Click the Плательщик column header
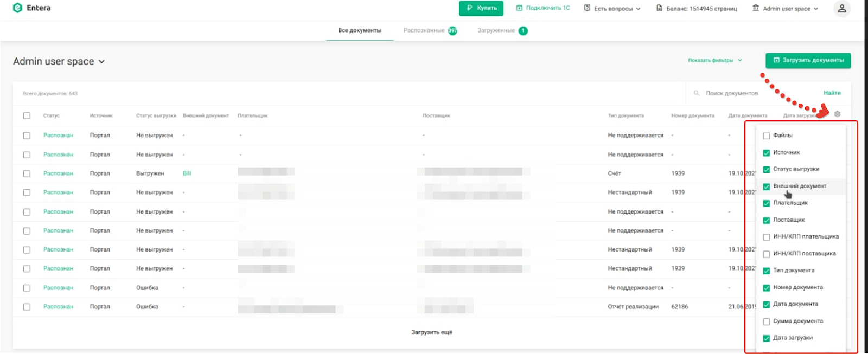This screenshot has height=354, width=868. click(x=252, y=115)
